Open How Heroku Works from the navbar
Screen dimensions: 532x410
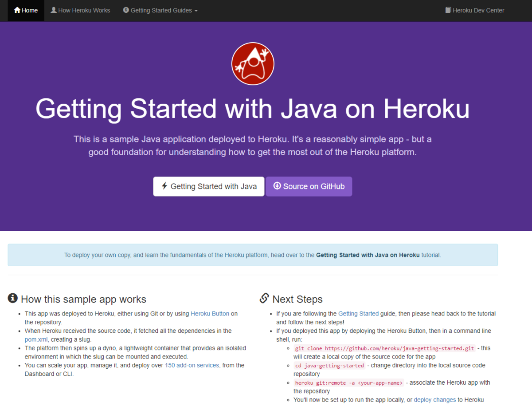80,10
